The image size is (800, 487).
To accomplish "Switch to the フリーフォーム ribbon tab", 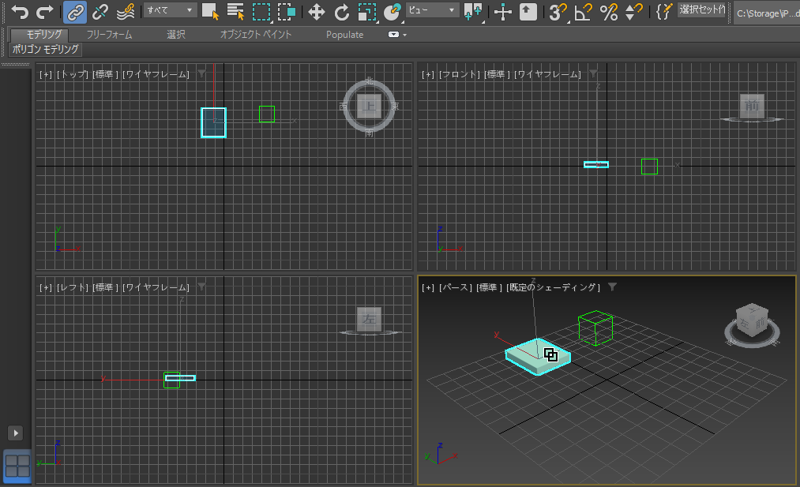I will (111, 34).
